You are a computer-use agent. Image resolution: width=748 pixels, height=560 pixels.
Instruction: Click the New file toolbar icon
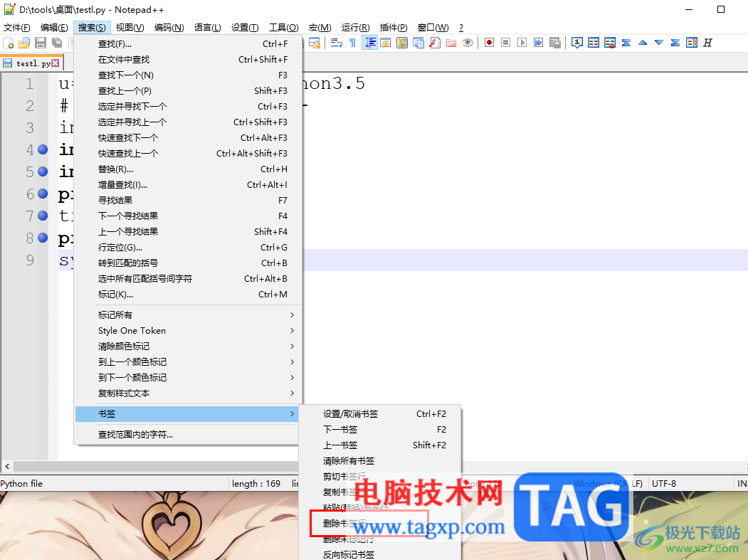8,43
